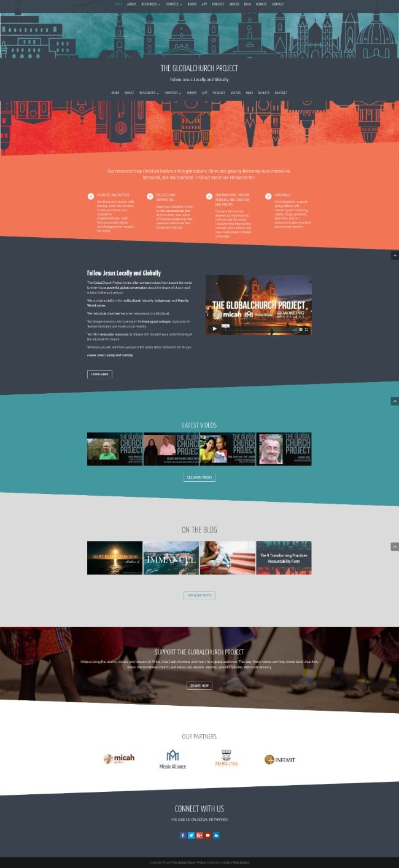Open Podcast in main header menu

pyautogui.click(x=219, y=93)
